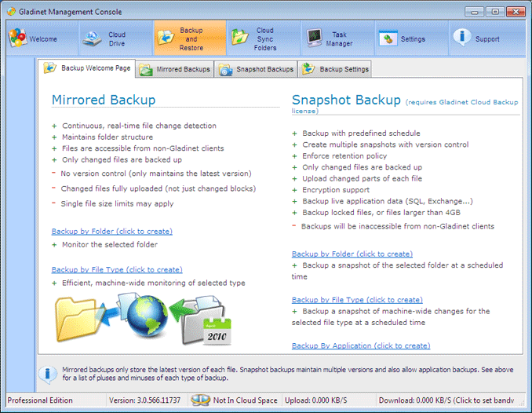Open the Cloud Drive section
Viewport: 532px width, 413px height.
(x=115, y=38)
